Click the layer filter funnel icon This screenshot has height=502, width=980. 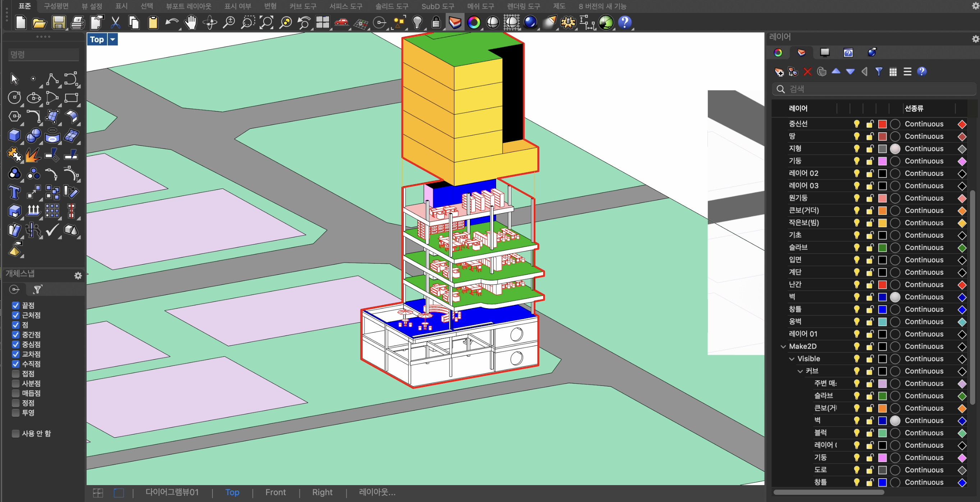[879, 72]
